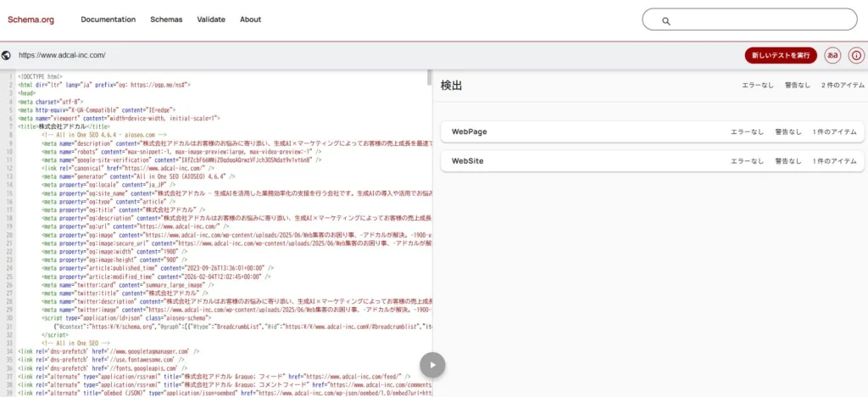The image size is (868, 397).
Task: Click the canonical link code line 12
Action: (x=128, y=168)
